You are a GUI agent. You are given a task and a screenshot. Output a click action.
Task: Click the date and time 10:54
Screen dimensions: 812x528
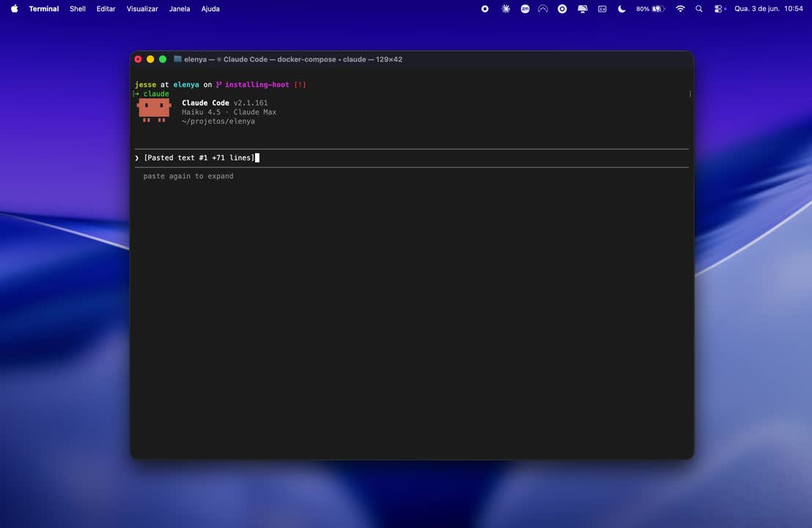tap(769, 9)
